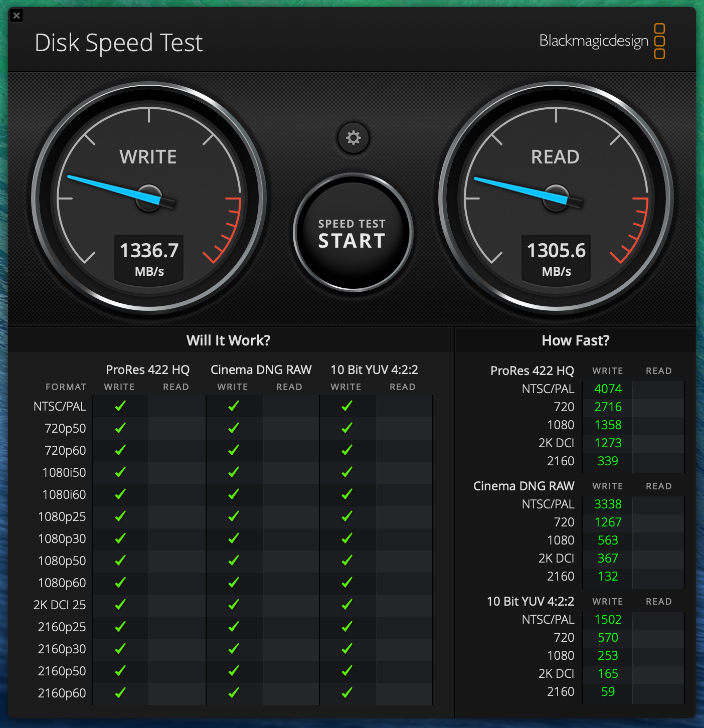This screenshot has width=704, height=728.
Task: Click the WRITE speed value 1336.7
Action: click(x=149, y=251)
